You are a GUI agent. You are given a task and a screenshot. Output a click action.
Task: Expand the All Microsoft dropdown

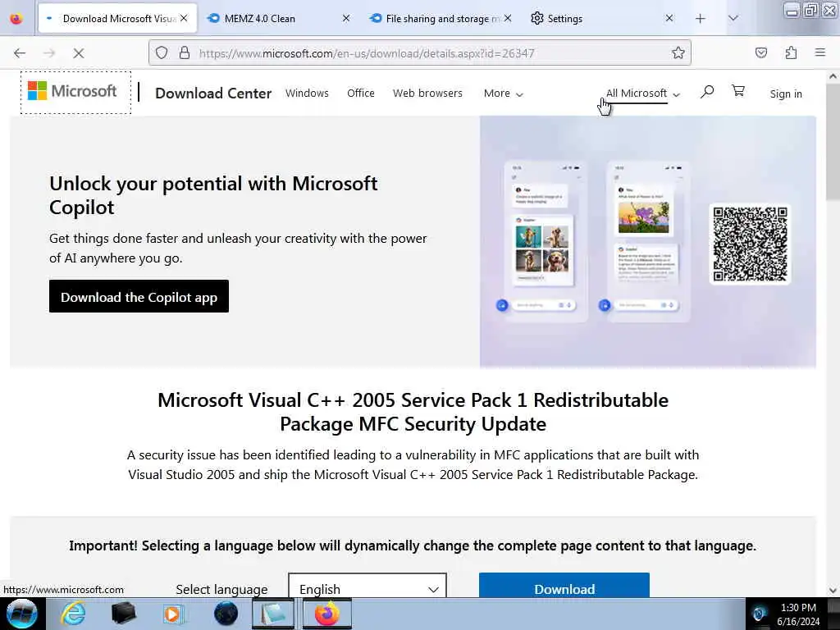coord(643,94)
